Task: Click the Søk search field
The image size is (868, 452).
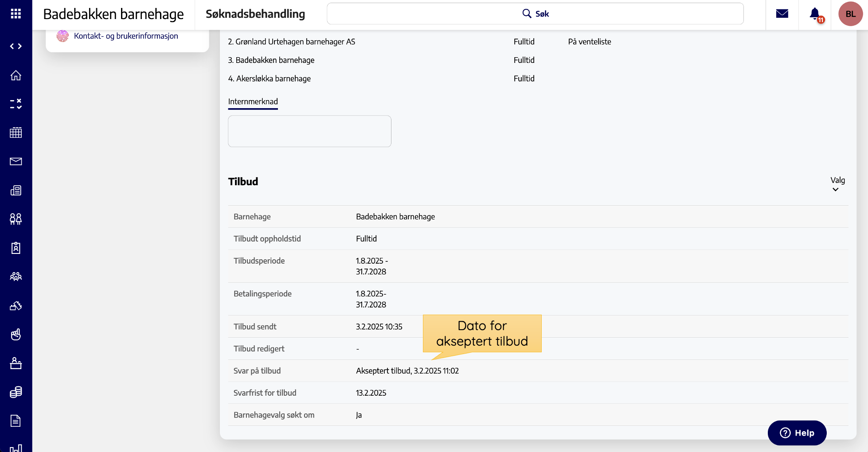Action: coord(535,14)
